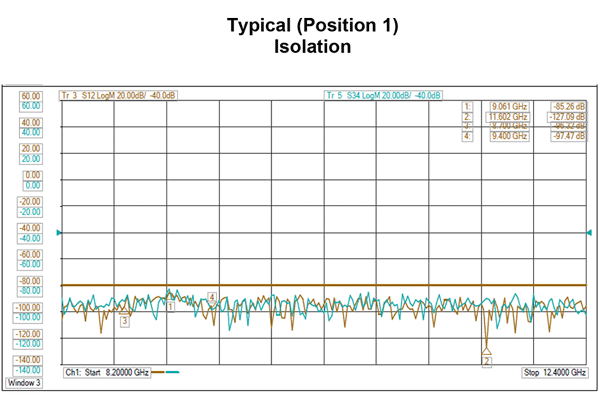The image size is (600, 400).
Task: Click the -140.00 bottom scale label
Action: click(x=30, y=358)
